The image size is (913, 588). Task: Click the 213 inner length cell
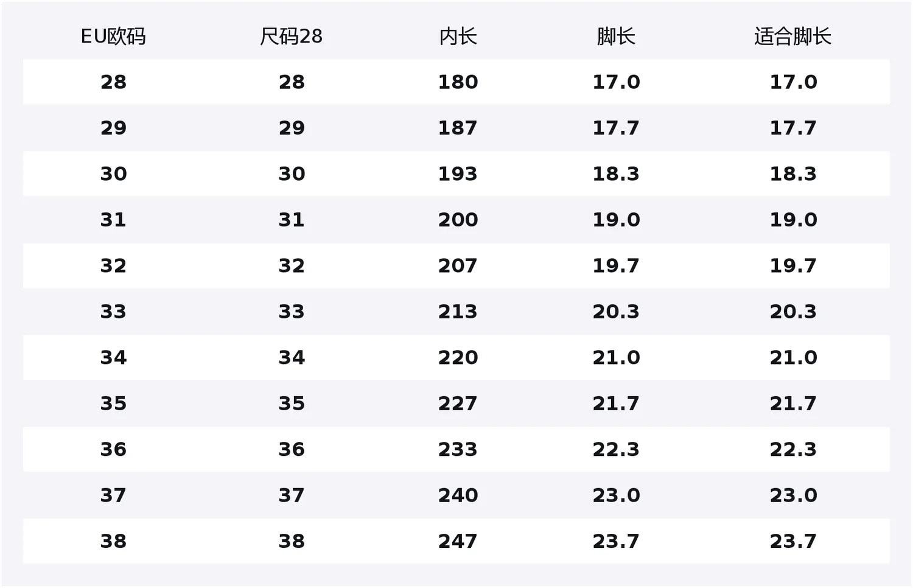pos(458,312)
